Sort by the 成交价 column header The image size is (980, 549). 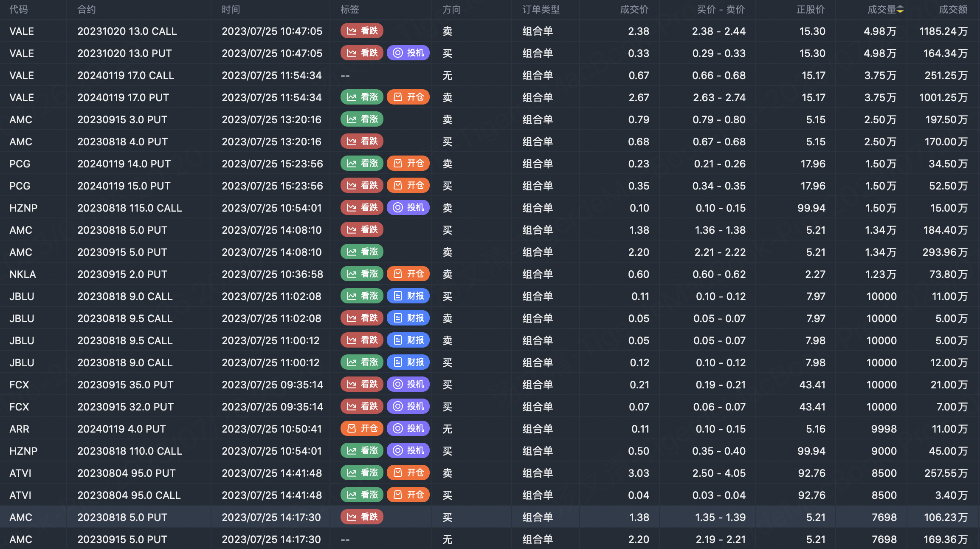coord(634,9)
